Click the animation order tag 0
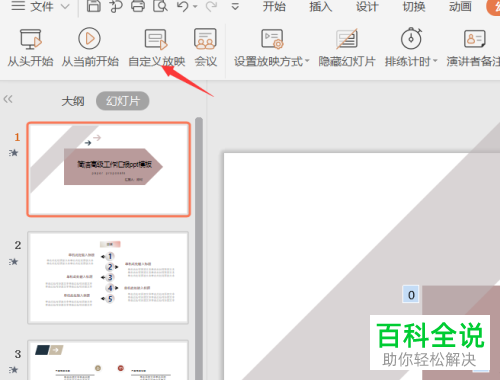The height and width of the screenshot is (380, 500). pyautogui.click(x=411, y=294)
